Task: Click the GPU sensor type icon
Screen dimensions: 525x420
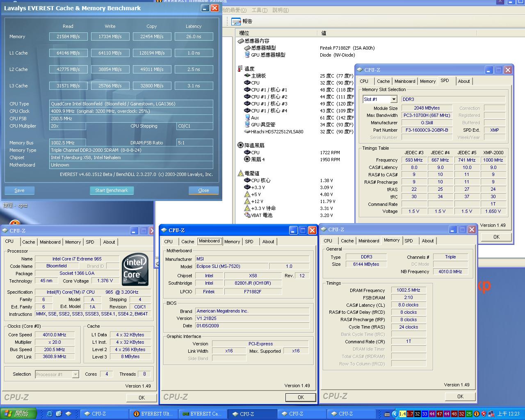Action: tap(247, 55)
